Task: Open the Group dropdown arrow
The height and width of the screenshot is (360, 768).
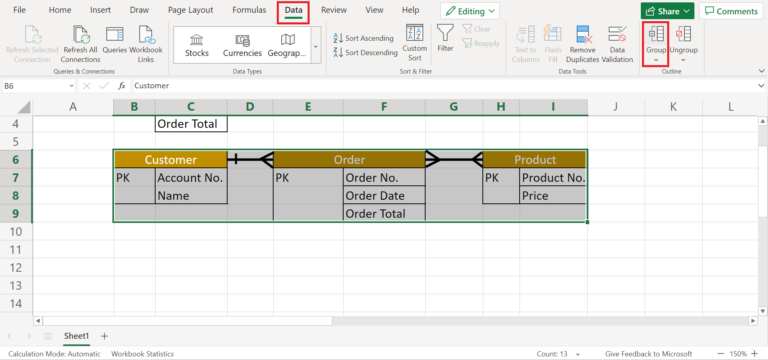Action: pos(656,60)
